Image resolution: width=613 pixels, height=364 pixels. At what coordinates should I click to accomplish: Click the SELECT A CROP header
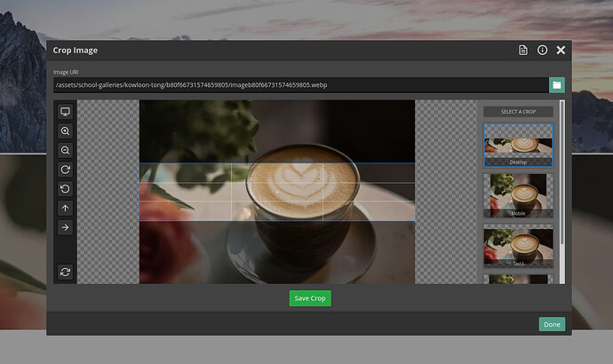coord(519,112)
